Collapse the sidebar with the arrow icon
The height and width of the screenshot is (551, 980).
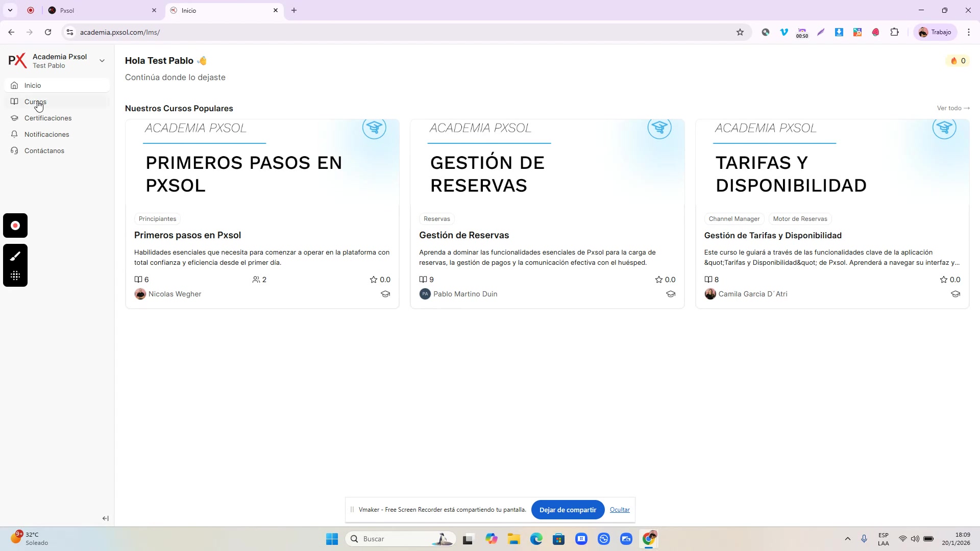click(x=106, y=518)
